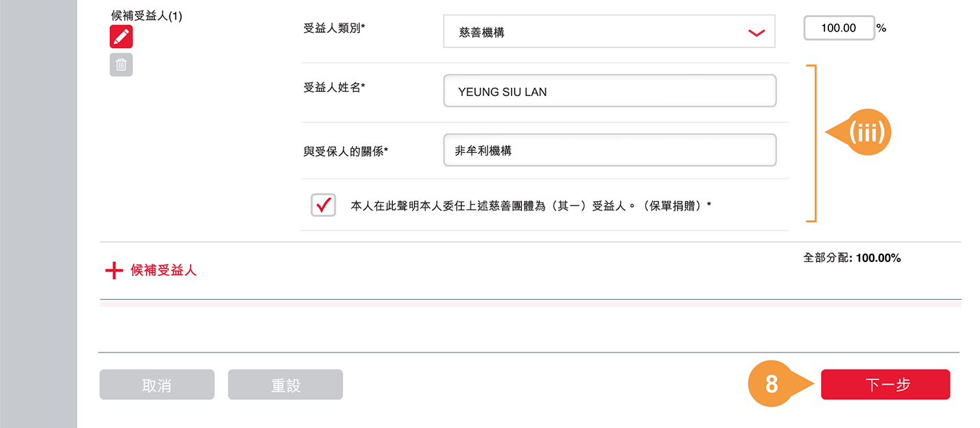Image resolution: width=980 pixels, height=428 pixels.
Task: Click the 受益人類別* field label
Action: (x=334, y=28)
